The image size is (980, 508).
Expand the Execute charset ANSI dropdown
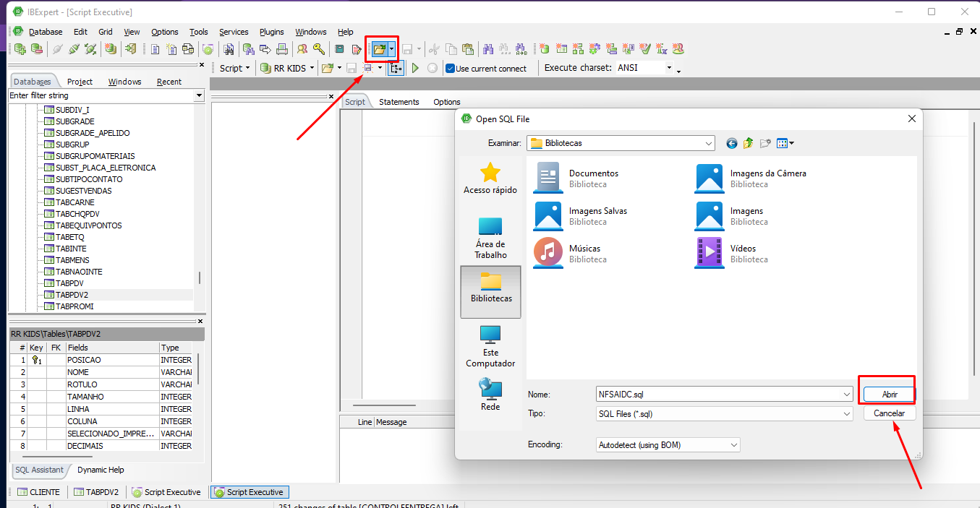(x=669, y=68)
